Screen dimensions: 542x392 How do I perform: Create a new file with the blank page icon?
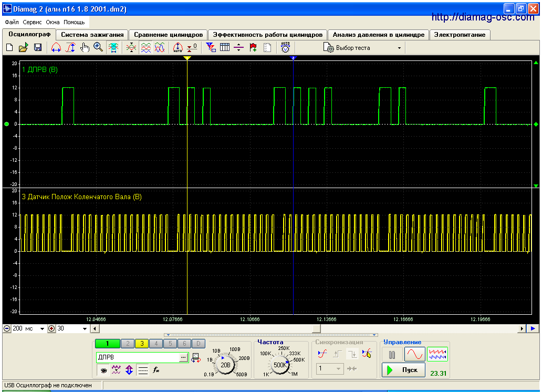click(x=9, y=48)
